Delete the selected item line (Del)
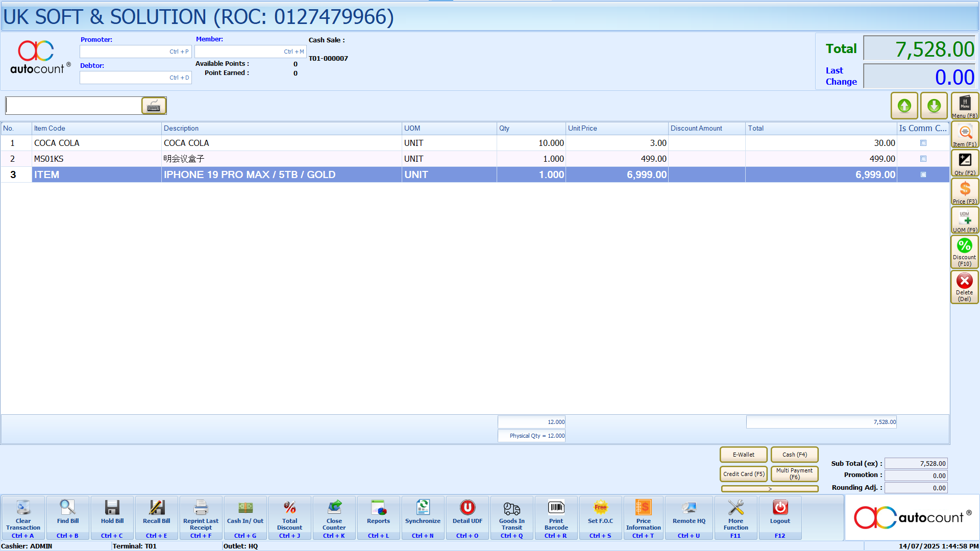Viewport: 980px width, 551px height. [964, 287]
